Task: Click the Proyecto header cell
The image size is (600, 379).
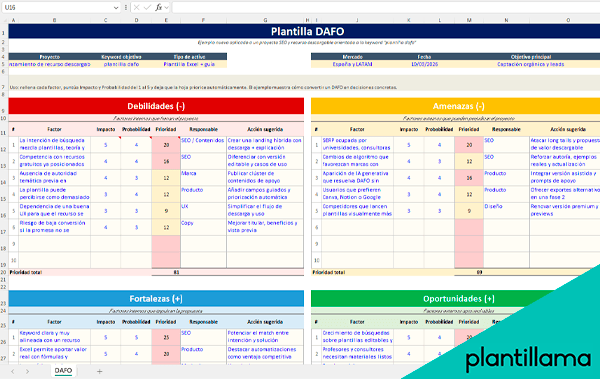Action: (49, 57)
